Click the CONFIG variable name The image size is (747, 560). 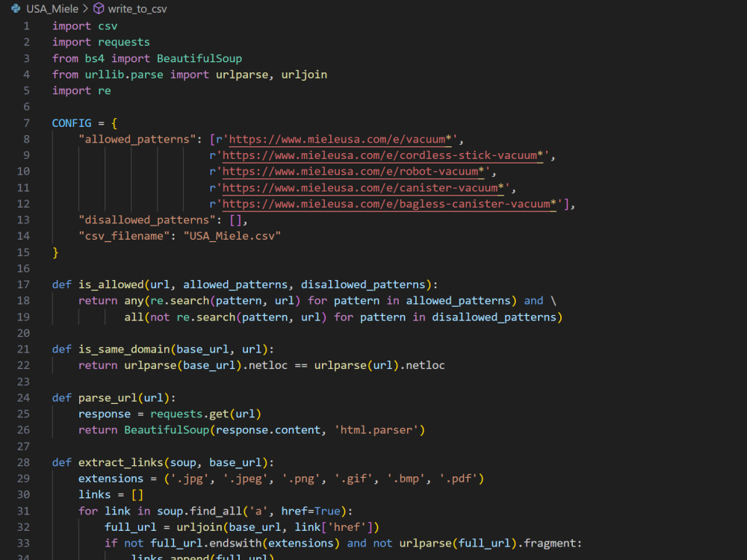(72, 123)
